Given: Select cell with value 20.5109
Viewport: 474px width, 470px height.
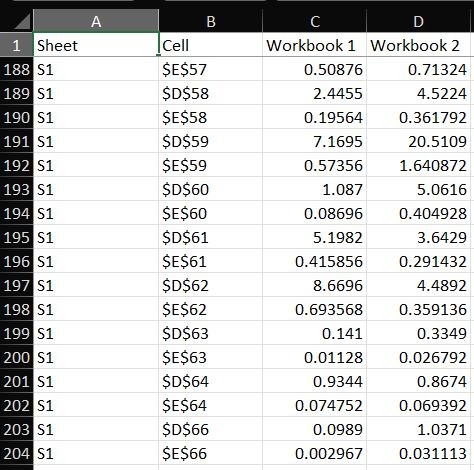Looking at the screenshot, I should point(418,141).
